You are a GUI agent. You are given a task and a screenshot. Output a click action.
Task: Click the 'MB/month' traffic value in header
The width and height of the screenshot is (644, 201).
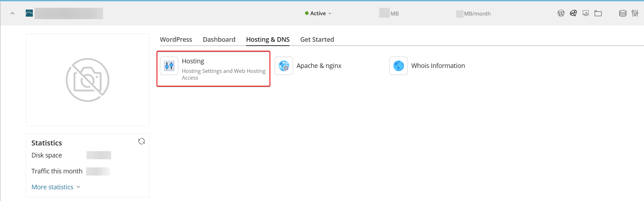click(473, 14)
